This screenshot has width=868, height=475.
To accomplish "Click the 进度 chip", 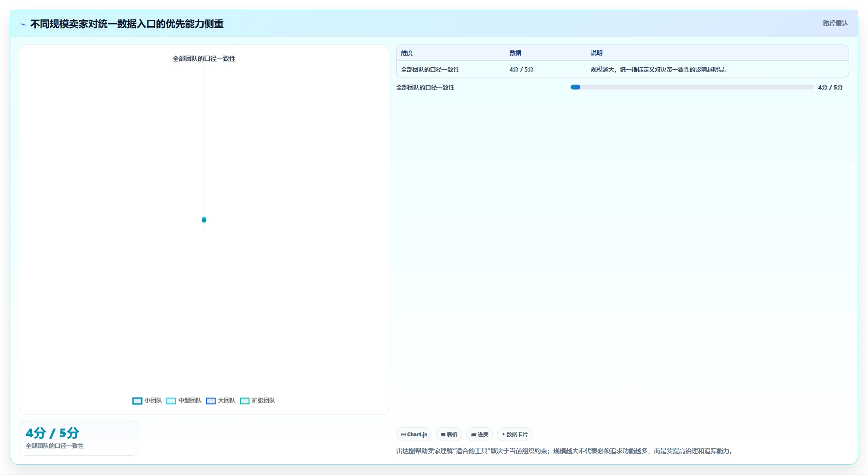I will (x=479, y=434).
